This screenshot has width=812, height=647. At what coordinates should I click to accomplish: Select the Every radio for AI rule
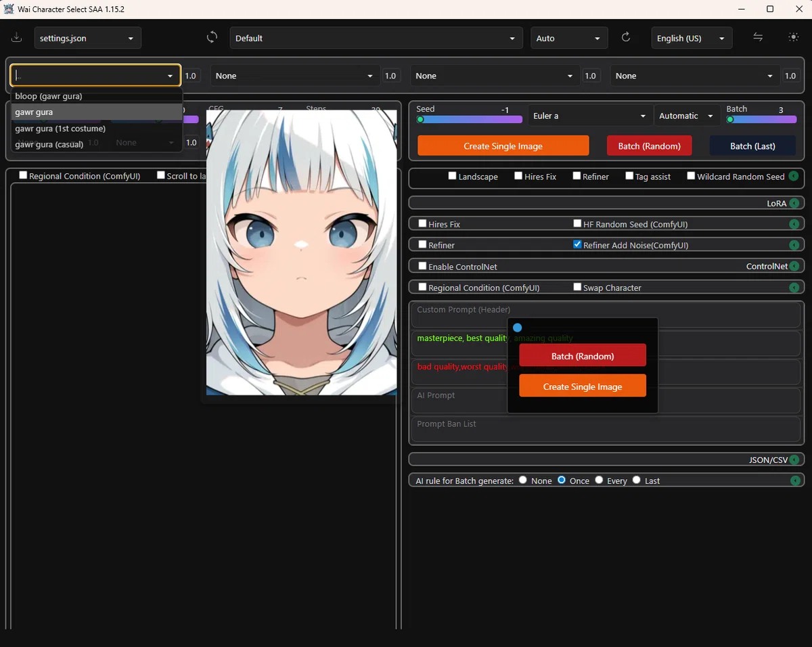pyautogui.click(x=599, y=480)
